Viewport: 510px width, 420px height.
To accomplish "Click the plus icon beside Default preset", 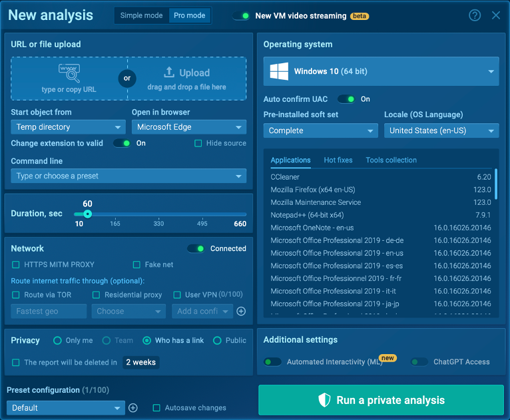I will [x=133, y=407].
